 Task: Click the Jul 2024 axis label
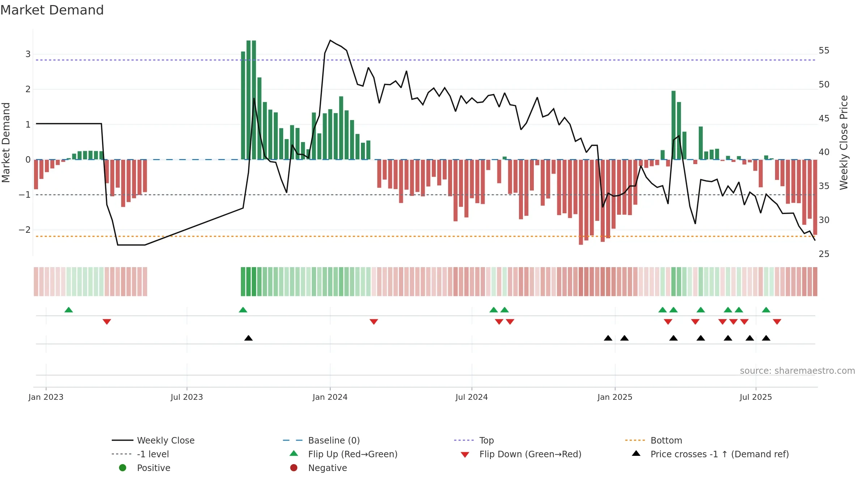(x=472, y=397)
